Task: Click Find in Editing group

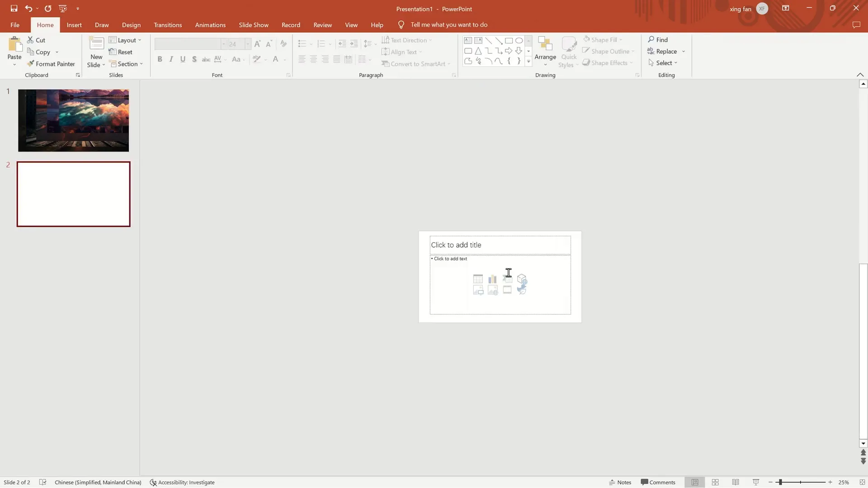Action: [658, 40]
